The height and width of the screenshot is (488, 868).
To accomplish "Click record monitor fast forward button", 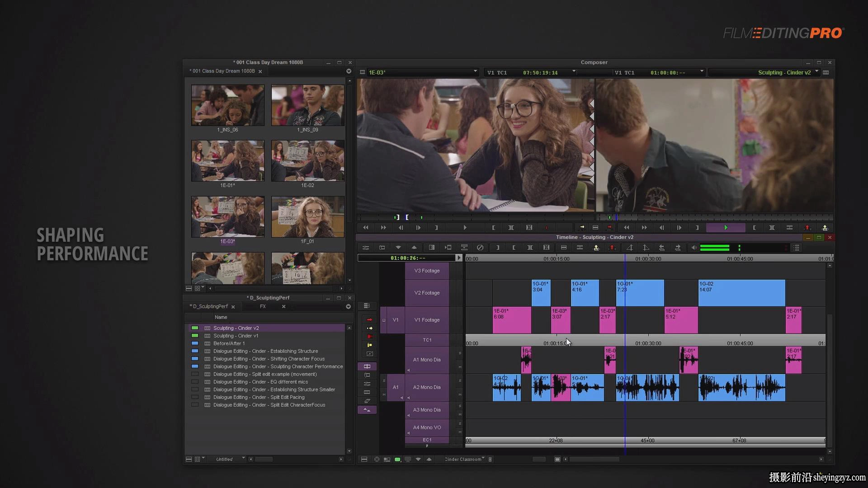I will [644, 228].
